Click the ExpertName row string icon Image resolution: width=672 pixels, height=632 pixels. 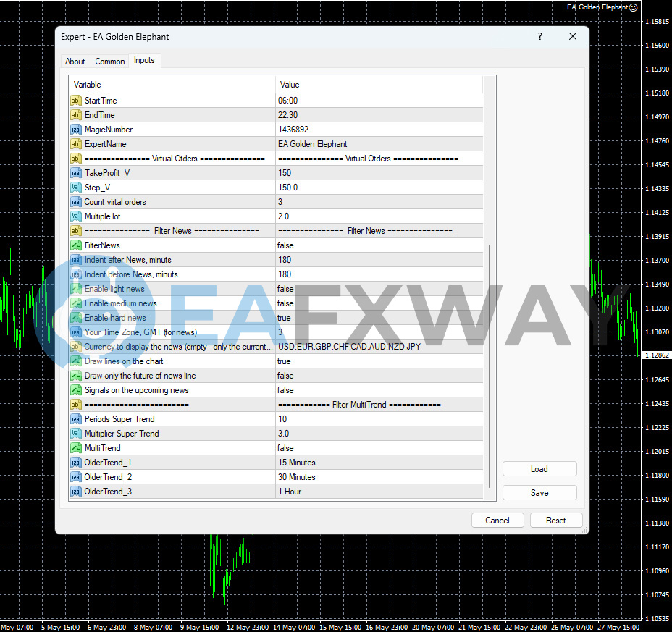click(x=75, y=144)
